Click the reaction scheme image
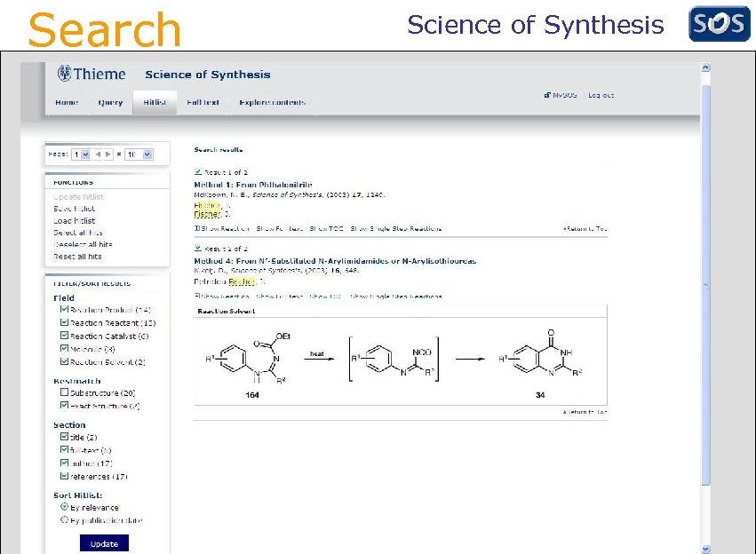The image size is (756, 554). [x=400, y=361]
